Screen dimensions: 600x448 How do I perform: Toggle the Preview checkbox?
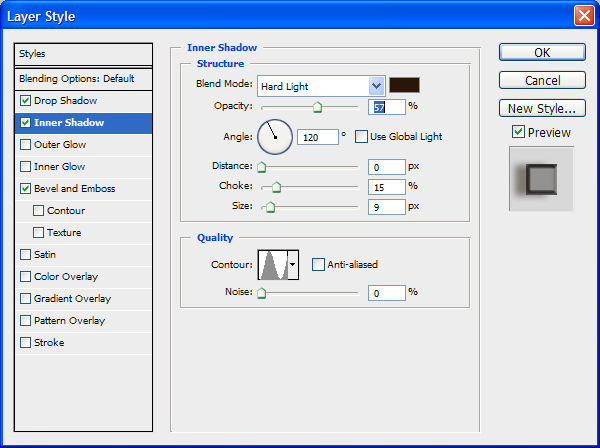518,132
